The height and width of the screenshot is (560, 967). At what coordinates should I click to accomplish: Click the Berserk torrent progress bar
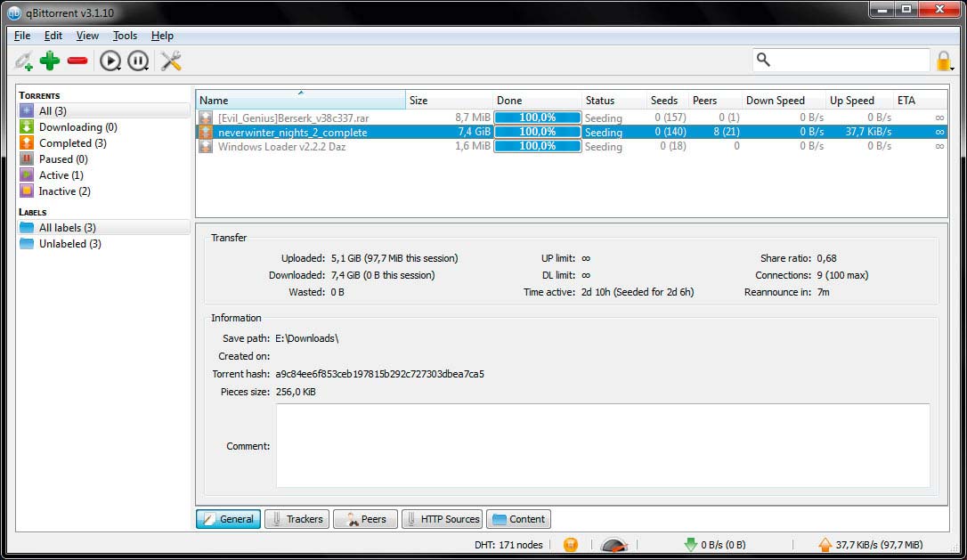(537, 118)
